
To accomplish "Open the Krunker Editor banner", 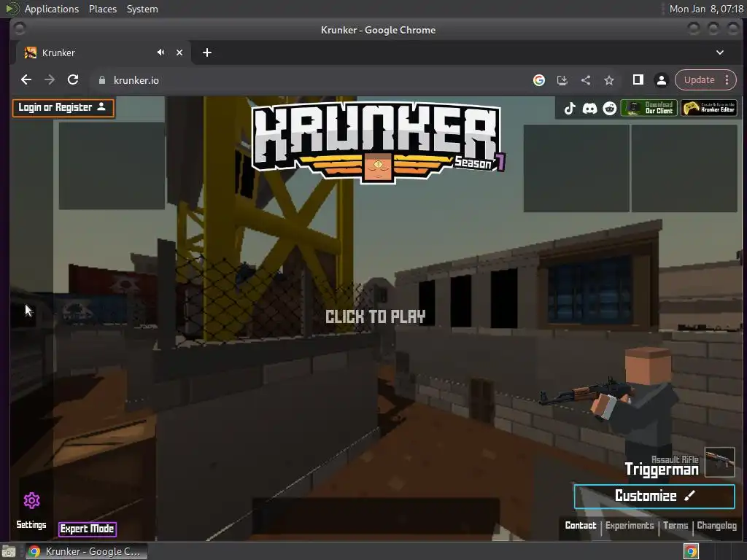I will (x=709, y=108).
